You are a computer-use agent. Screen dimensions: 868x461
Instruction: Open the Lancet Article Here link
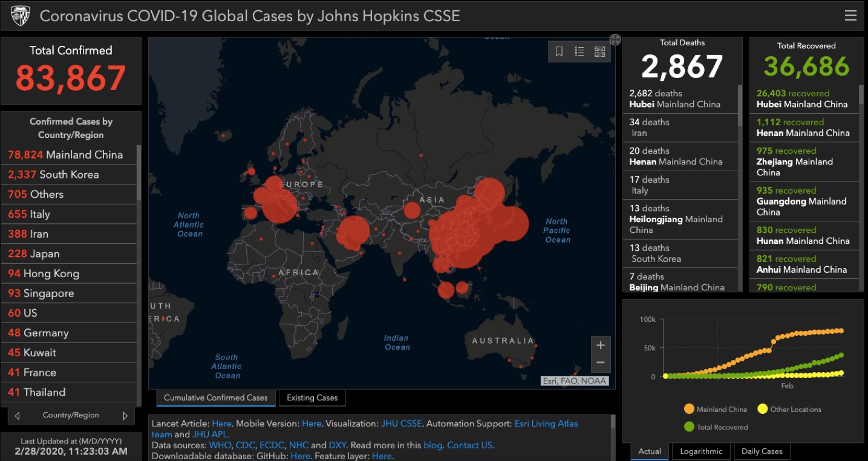pyautogui.click(x=221, y=423)
